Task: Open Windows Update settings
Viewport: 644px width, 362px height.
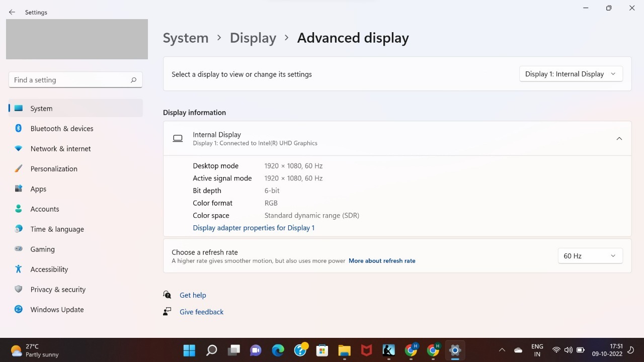Action: click(57, 309)
